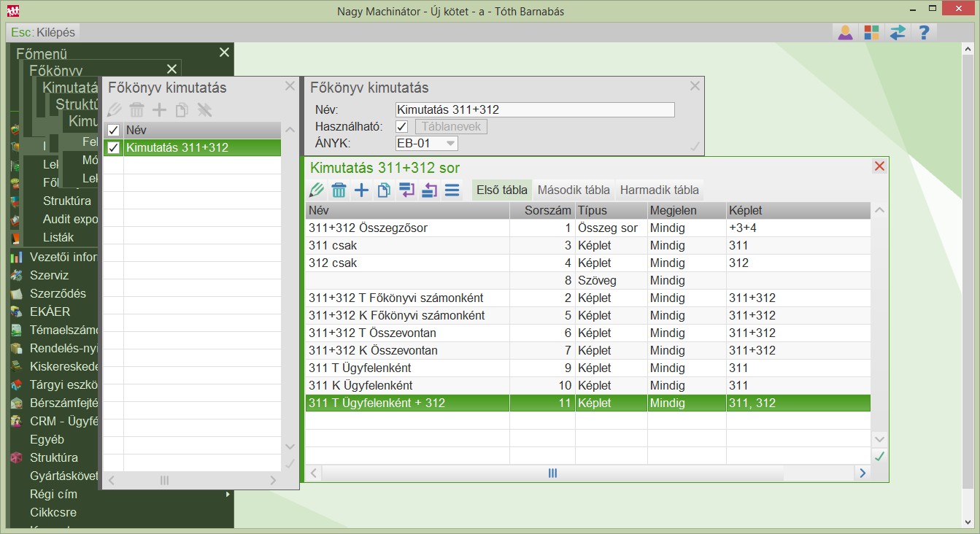Uncheck the Kimutatás 311+312 list checkbox
The image size is (980, 534).
pyautogui.click(x=113, y=147)
